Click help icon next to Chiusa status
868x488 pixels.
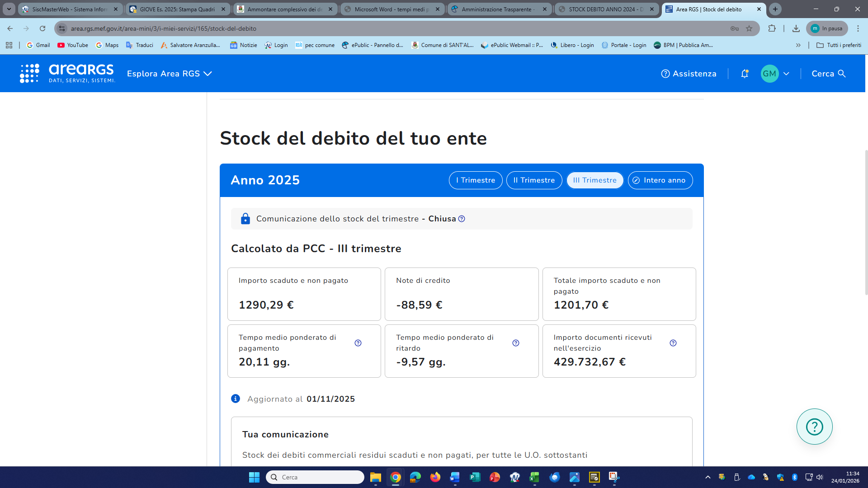(x=462, y=219)
